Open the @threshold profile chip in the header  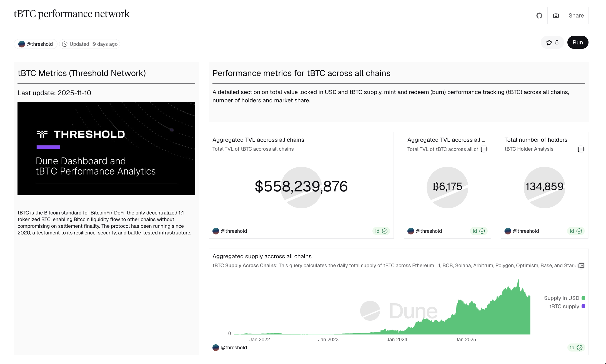[36, 44]
